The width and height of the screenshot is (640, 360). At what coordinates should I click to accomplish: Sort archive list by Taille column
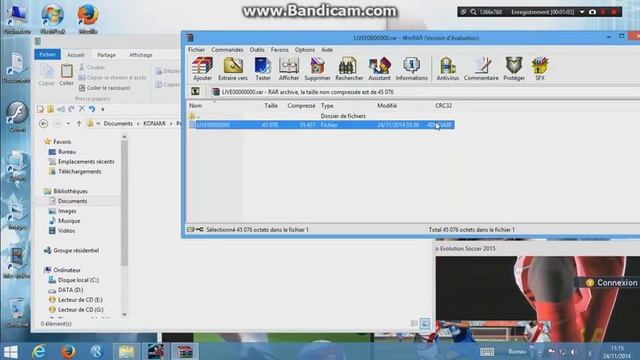pos(271,106)
